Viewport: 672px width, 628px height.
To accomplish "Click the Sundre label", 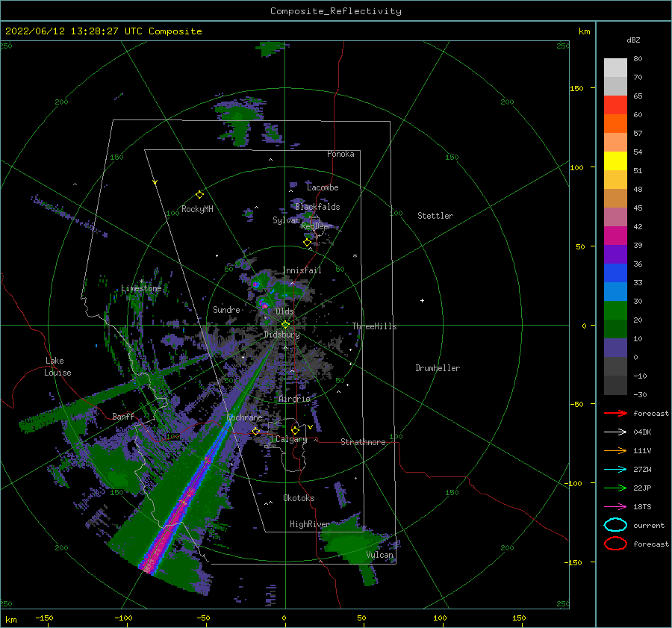I will 226,309.
